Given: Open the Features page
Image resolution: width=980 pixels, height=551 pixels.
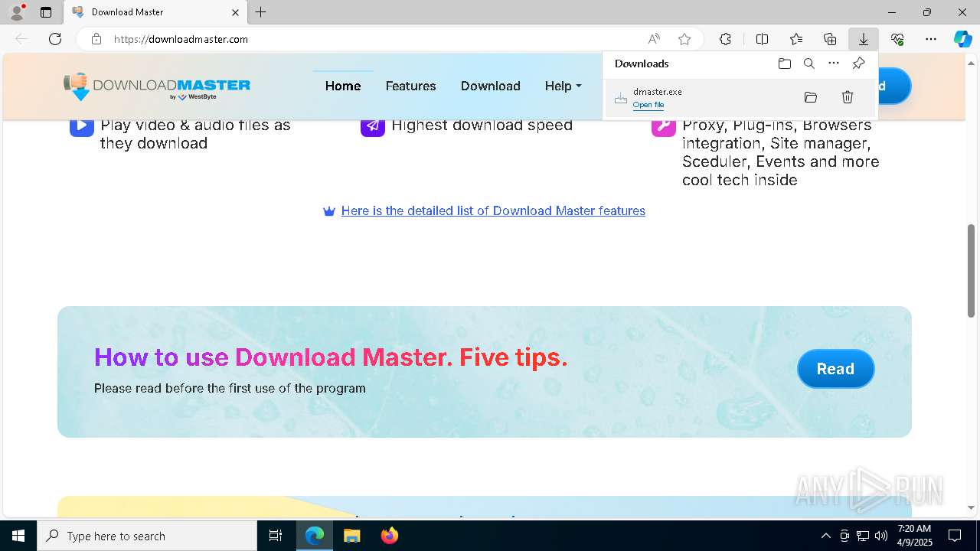Looking at the screenshot, I should tap(410, 86).
